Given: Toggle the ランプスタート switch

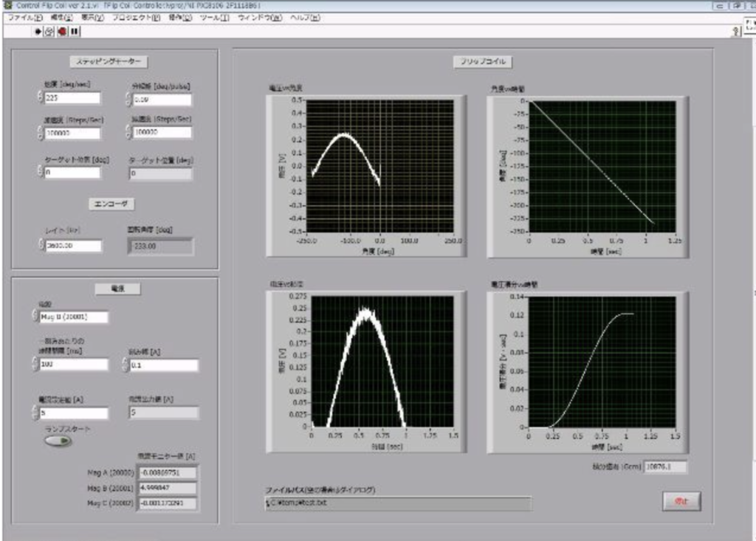Looking at the screenshot, I should (58, 441).
